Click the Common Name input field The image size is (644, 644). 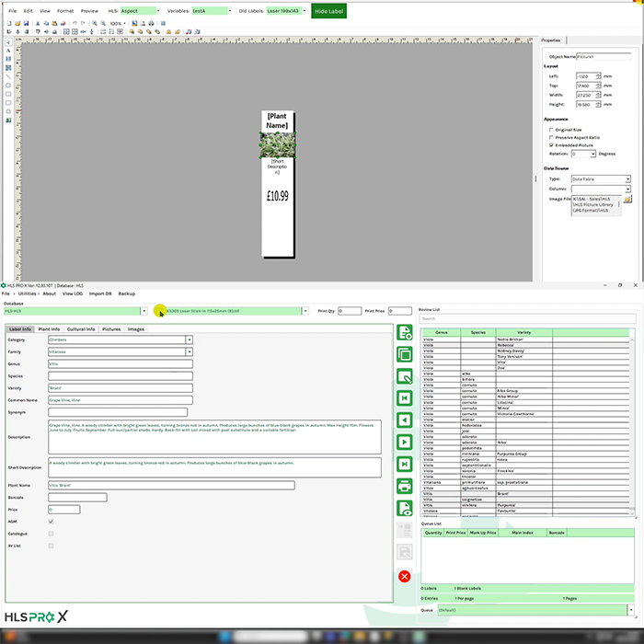coord(121,400)
